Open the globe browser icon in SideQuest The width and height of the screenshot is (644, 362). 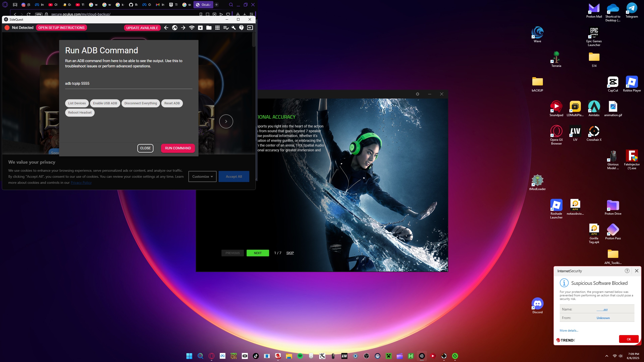click(x=175, y=28)
